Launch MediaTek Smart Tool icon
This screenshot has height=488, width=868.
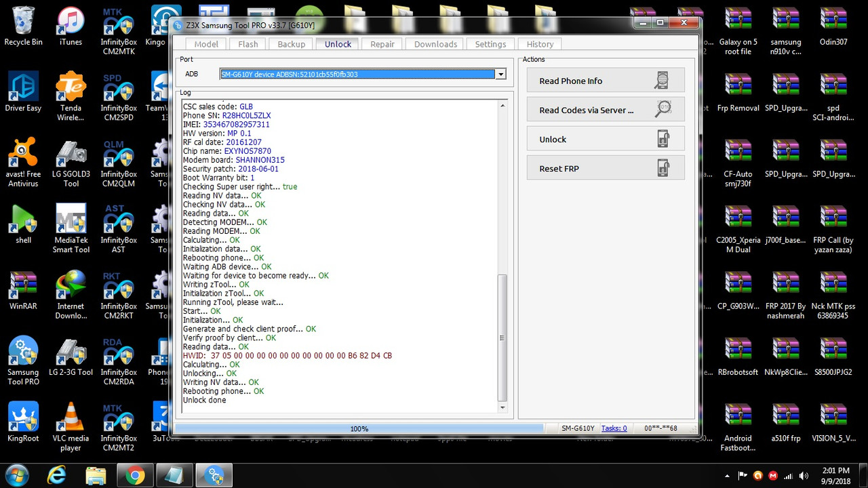pos(71,229)
